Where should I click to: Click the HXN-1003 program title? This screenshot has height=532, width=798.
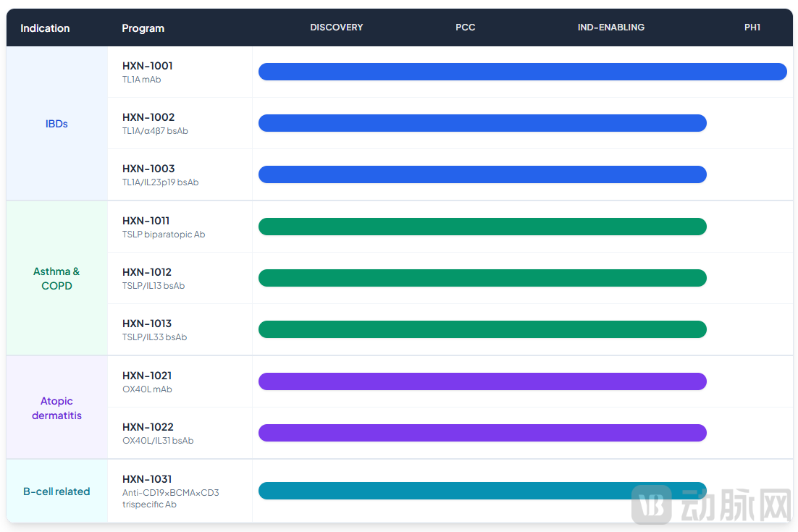(148, 169)
